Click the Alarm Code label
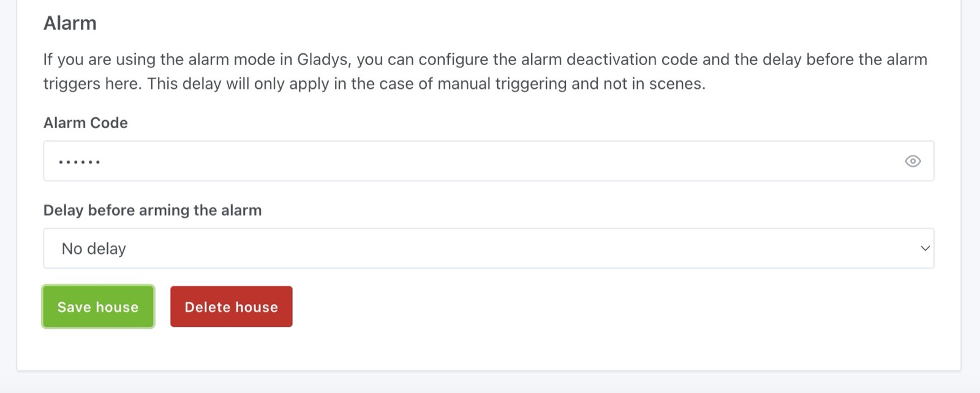Screen dimensions: 980x393 (x=86, y=123)
